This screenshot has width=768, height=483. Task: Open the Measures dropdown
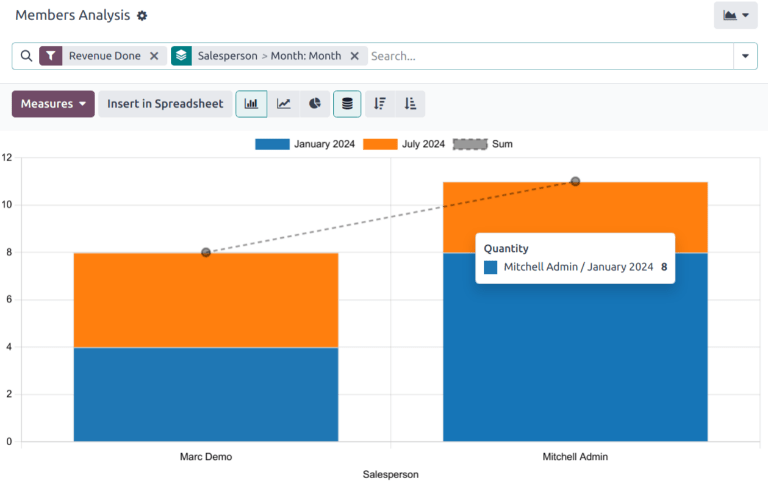click(x=53, y=104)
